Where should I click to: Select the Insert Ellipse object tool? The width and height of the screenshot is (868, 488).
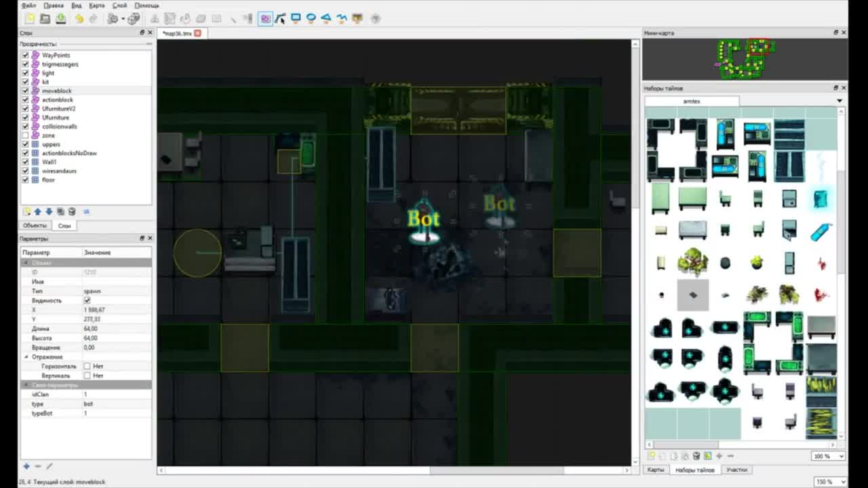tap(311, 18)
